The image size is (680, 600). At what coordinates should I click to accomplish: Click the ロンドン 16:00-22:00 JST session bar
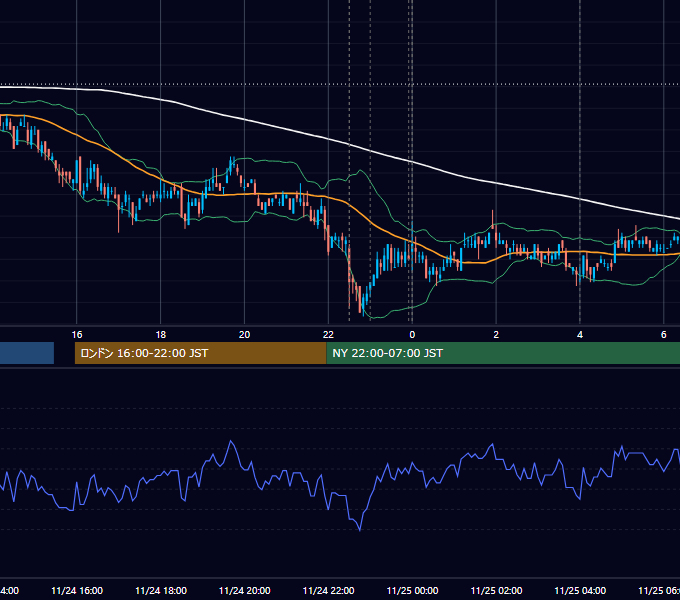(200, 353)
